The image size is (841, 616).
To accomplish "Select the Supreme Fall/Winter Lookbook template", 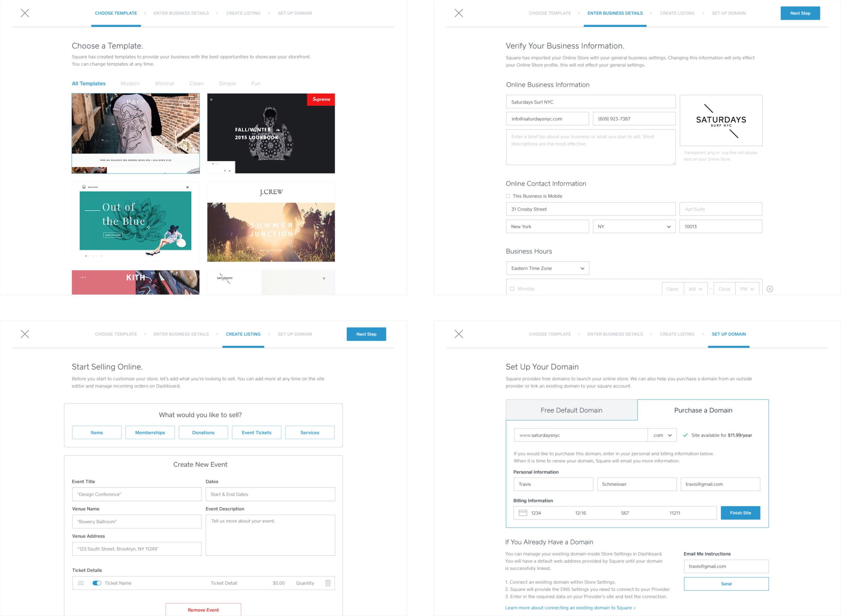I will point(271,133).
